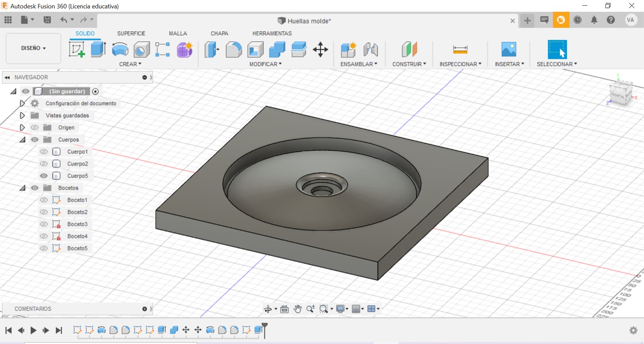The image size is (644, 344).
Task: Hide the Bocetos folder
Action: click(x=34, y=188)
